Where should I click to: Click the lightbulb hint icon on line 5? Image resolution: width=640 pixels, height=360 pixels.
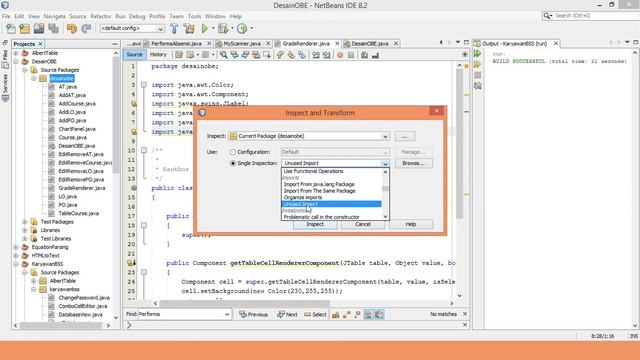click(133, 104)
